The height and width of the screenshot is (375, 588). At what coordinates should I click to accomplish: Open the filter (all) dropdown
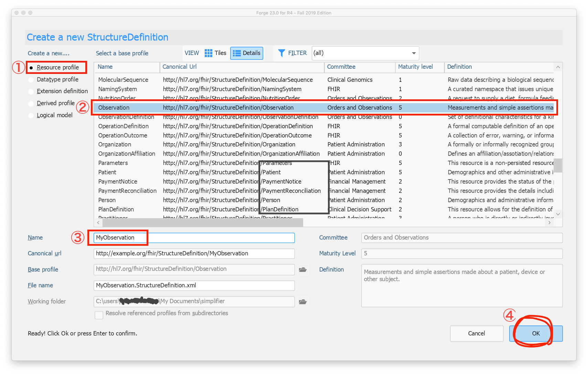[365, 53]
